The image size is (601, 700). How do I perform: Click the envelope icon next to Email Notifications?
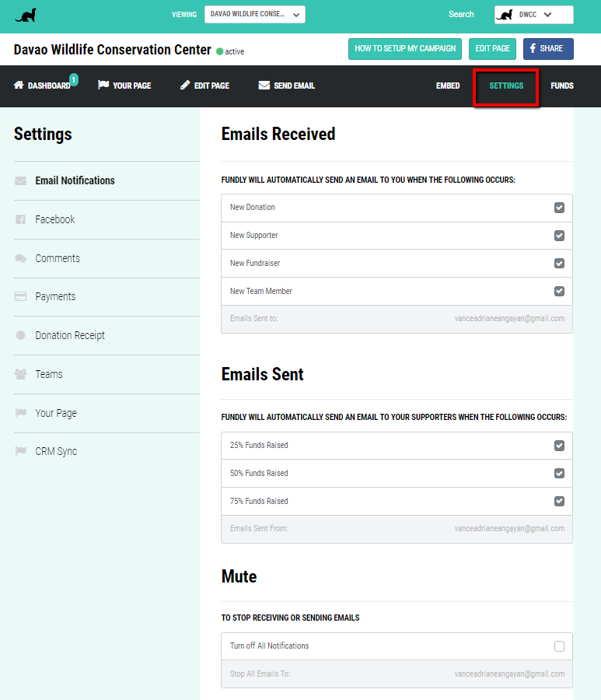coord(20,180)
